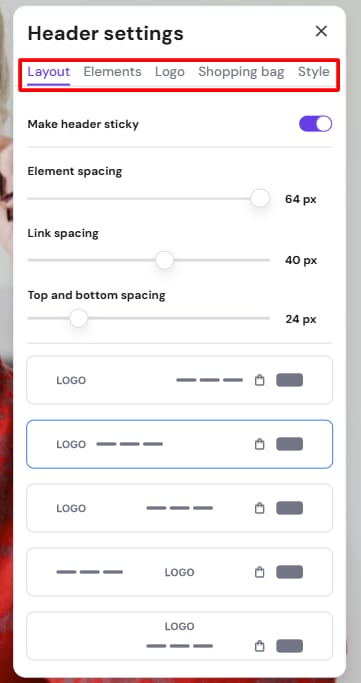Open the Style tab
The image size is (361, 683).
pyautogui.click(x=314, y=72)
